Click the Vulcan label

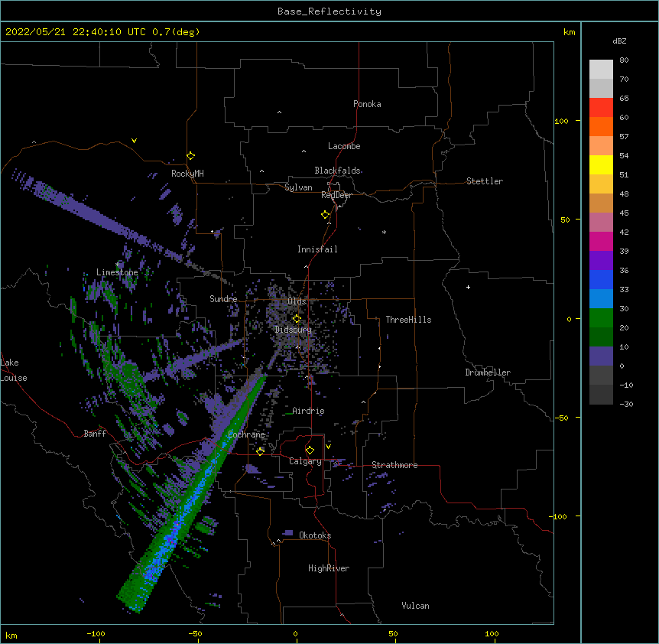coord(415,606)
